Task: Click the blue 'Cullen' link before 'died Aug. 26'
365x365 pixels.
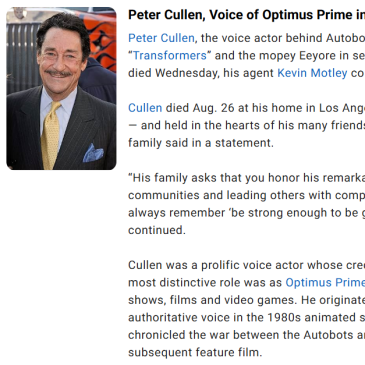Action: (x=145, y=108)
